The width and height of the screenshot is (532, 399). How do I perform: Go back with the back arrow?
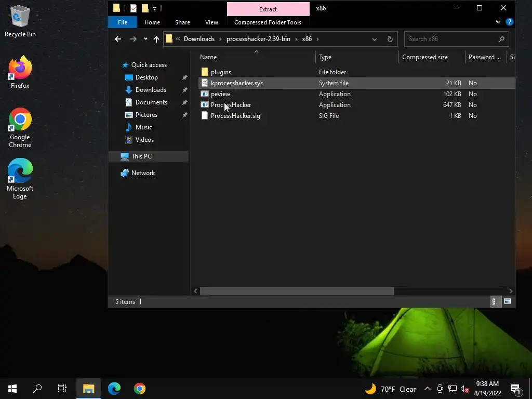118,39
